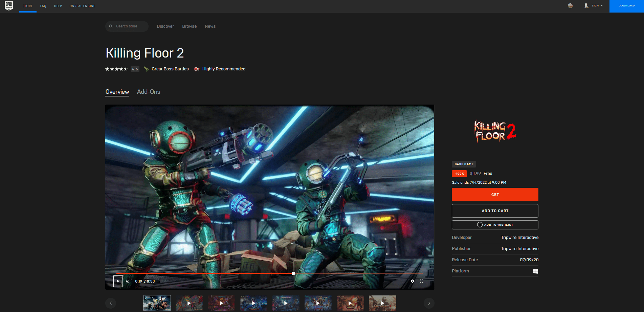The image size is (644, 312).
Task: Click the magnifier icon in store search
Action: click(111, 26)
